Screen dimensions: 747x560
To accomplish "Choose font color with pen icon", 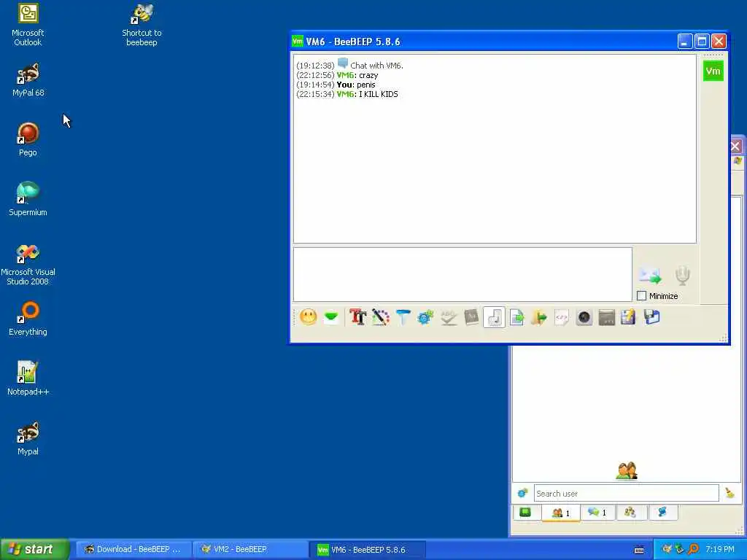I will (x=381, y=317).
